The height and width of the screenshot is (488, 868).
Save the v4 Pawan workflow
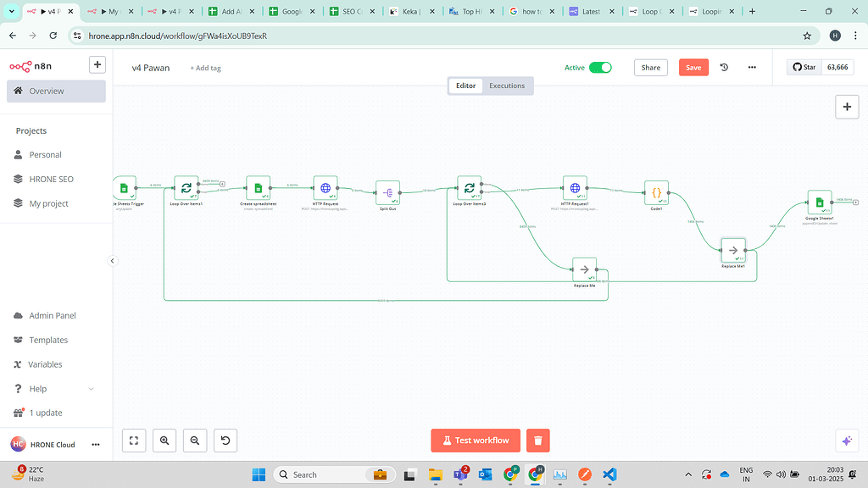[693, 67]
